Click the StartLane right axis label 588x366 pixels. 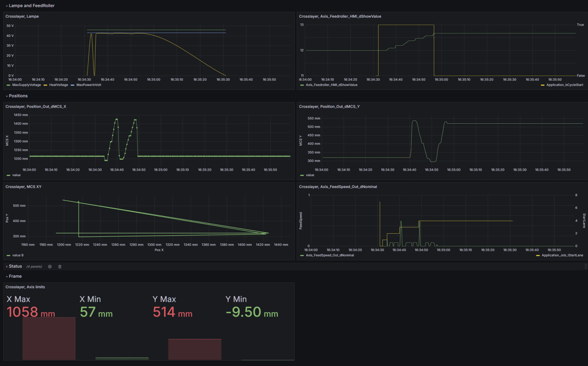coord(584,221)
